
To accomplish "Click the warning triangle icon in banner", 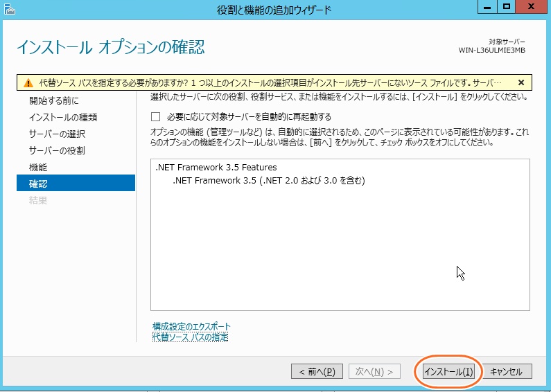I will click(x=28, y=83).
